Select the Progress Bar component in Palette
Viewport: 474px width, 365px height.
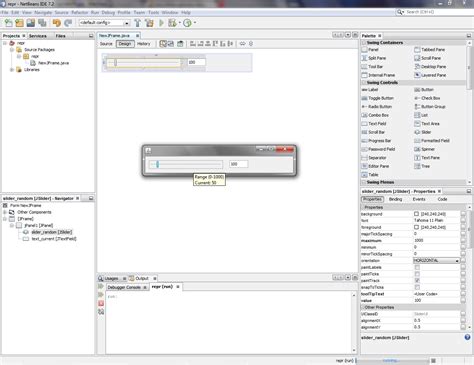376,141
